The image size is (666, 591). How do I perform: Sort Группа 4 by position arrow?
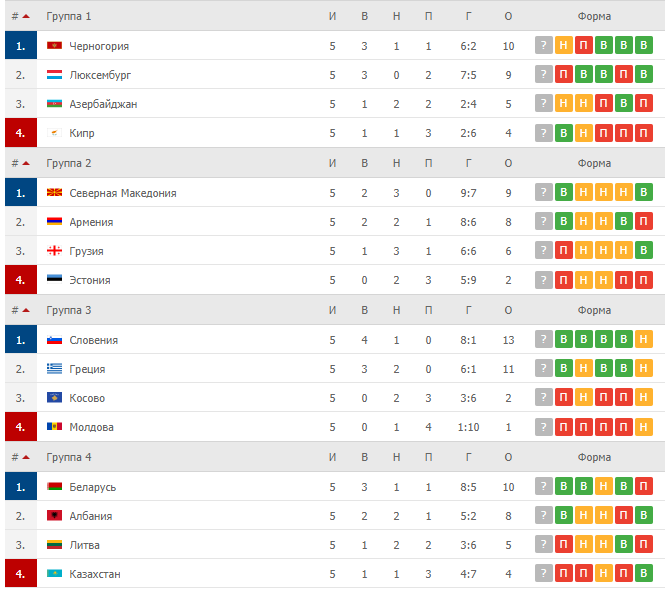click(26, 457)
